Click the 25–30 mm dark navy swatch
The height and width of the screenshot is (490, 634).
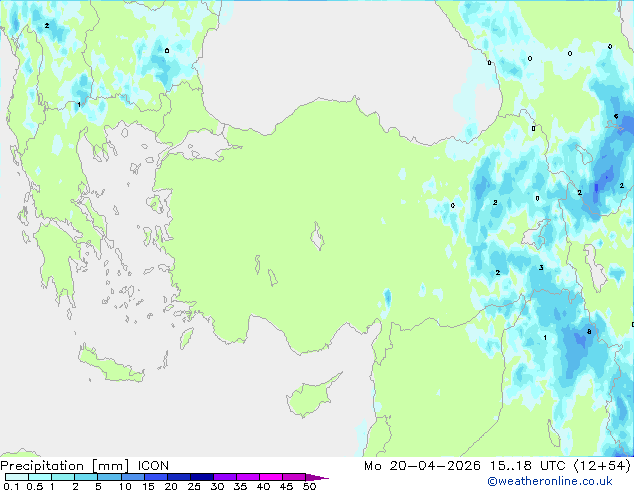(202, 477)
